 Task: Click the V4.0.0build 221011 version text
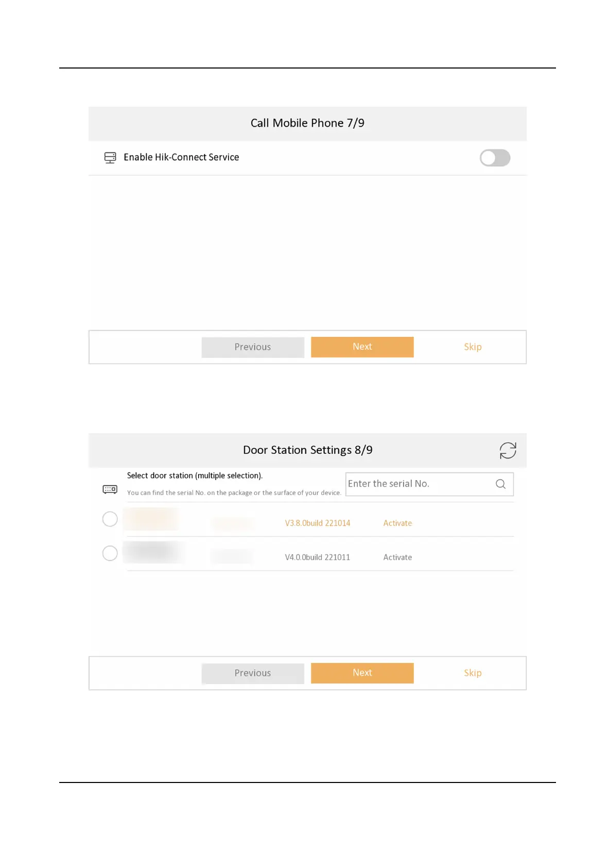[x=318, y=557]
